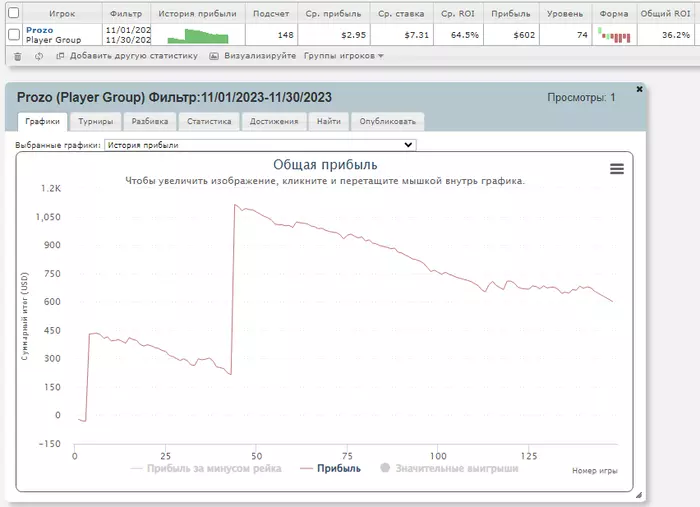Close the Prozo chart panel
Image resolution: width=700 pixels, height=507 pixels.
[x=639, y=89]
